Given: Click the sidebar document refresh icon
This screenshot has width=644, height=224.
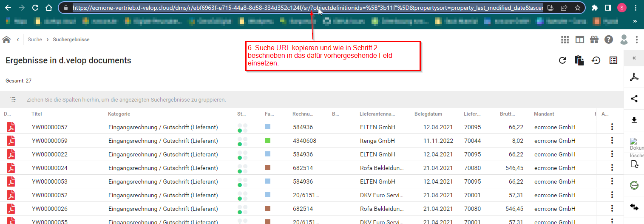Looking at the screenshot, I should [x=634, y=164].
